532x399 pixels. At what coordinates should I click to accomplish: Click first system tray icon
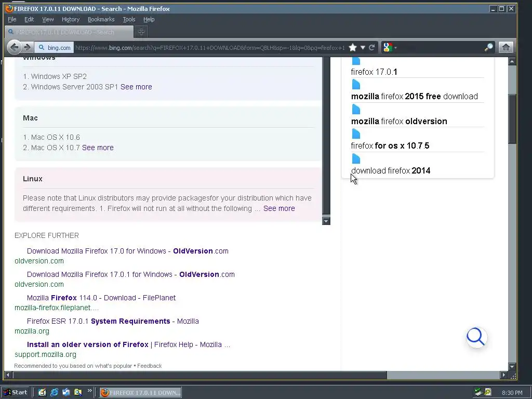(x=478, y=392)
